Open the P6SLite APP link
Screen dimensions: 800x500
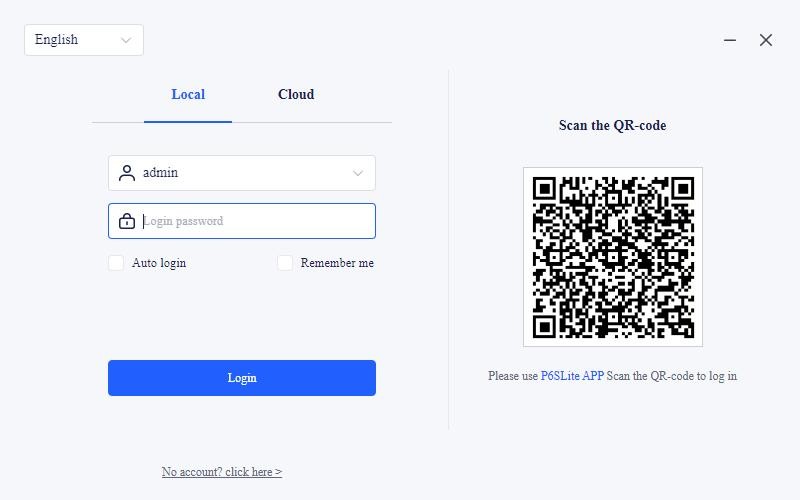pyautogui.click(x=572, y=376)
